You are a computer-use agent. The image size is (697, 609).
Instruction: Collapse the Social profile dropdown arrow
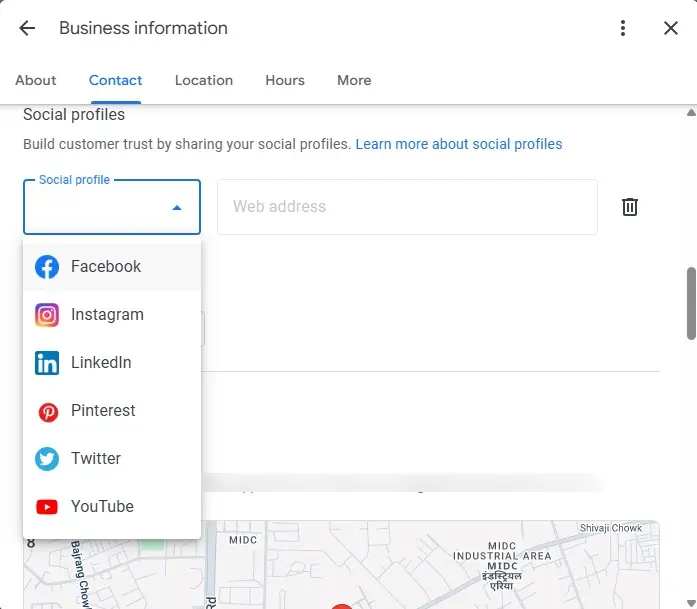pos(177,208)
